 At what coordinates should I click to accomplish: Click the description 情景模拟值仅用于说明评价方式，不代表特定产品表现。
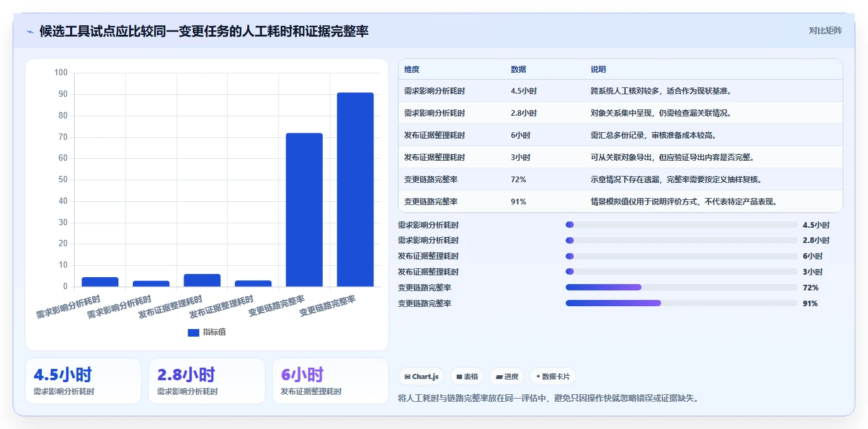point(684,202)
